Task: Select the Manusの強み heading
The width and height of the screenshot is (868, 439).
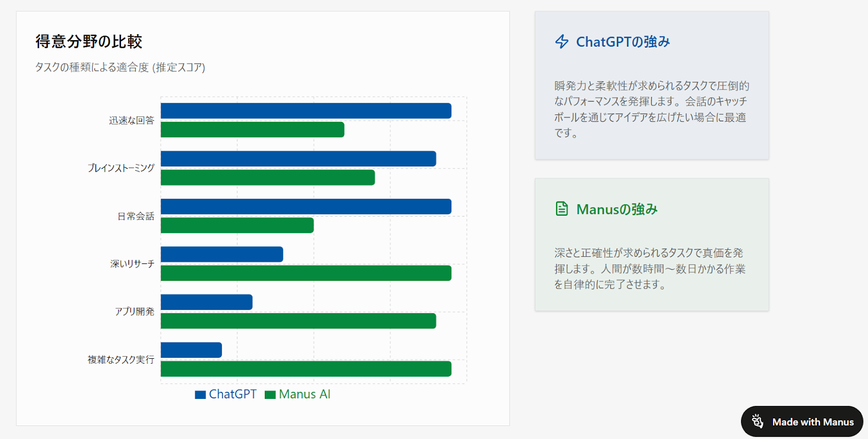Action: (617, 209)
